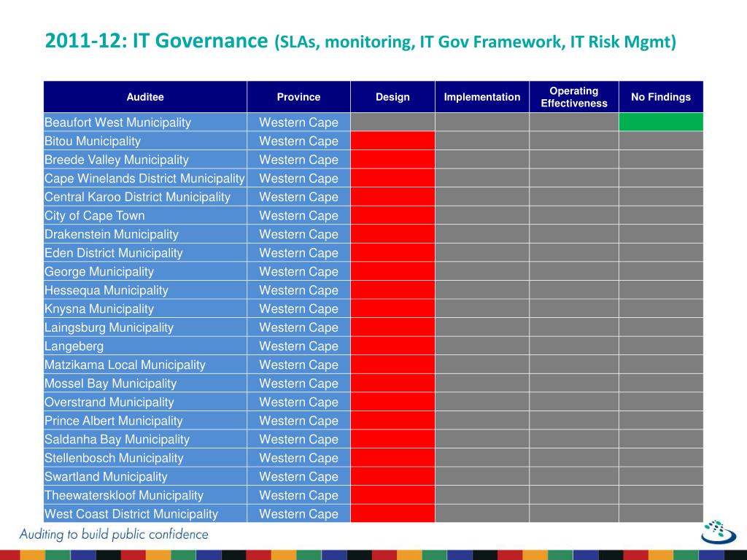Select the Saldanha Bay Municipality cell
The height and width of the screenshot is (560, 747).
click(145, 439)
